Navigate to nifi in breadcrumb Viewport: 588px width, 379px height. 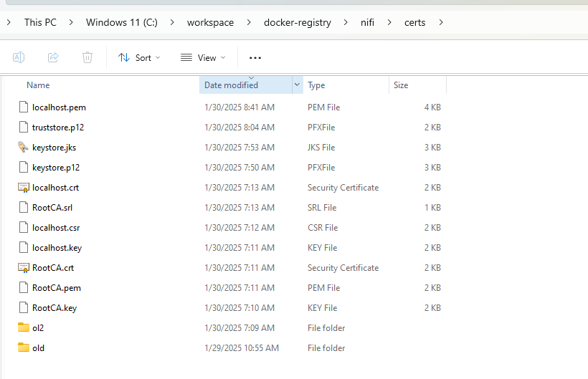click(367, 22)
